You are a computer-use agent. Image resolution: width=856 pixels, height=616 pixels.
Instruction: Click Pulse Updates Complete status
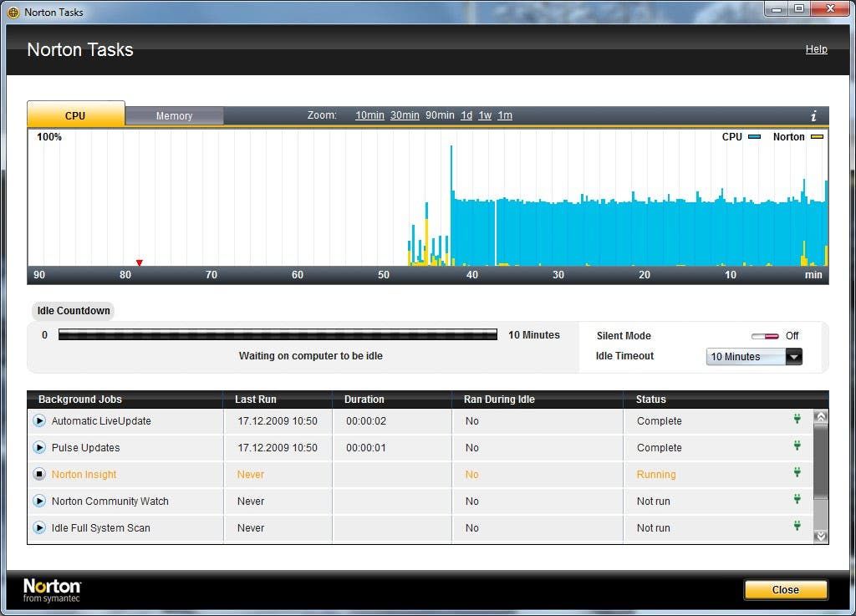[x=659, y=447]
